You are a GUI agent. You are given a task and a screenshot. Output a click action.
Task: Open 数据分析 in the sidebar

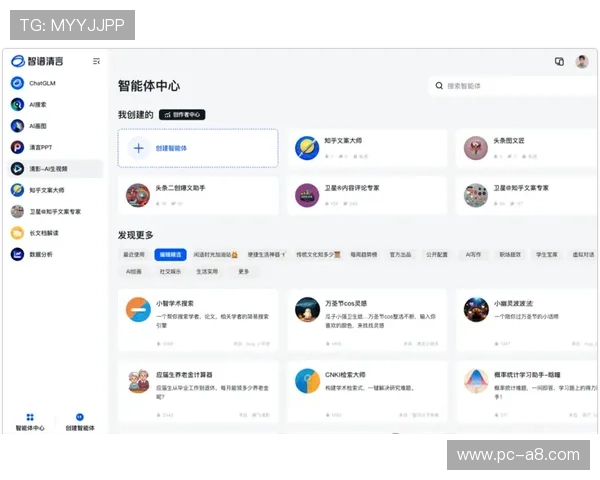click(x=55, y=254)
